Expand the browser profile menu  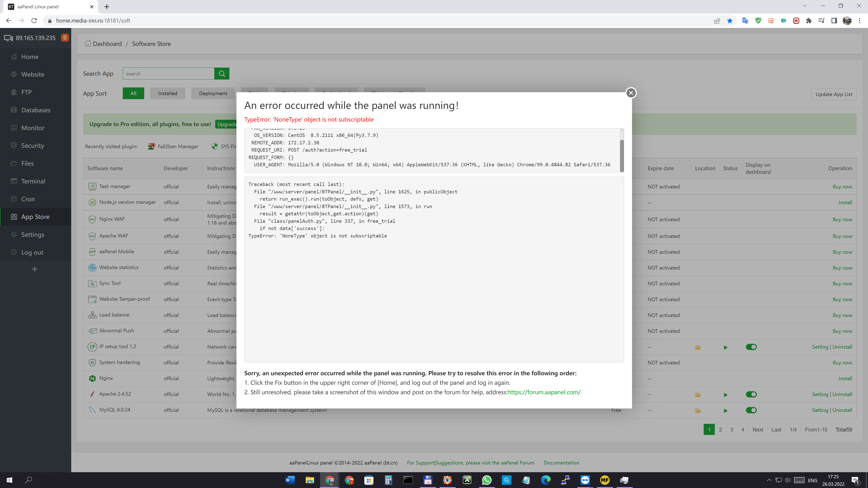847,21
